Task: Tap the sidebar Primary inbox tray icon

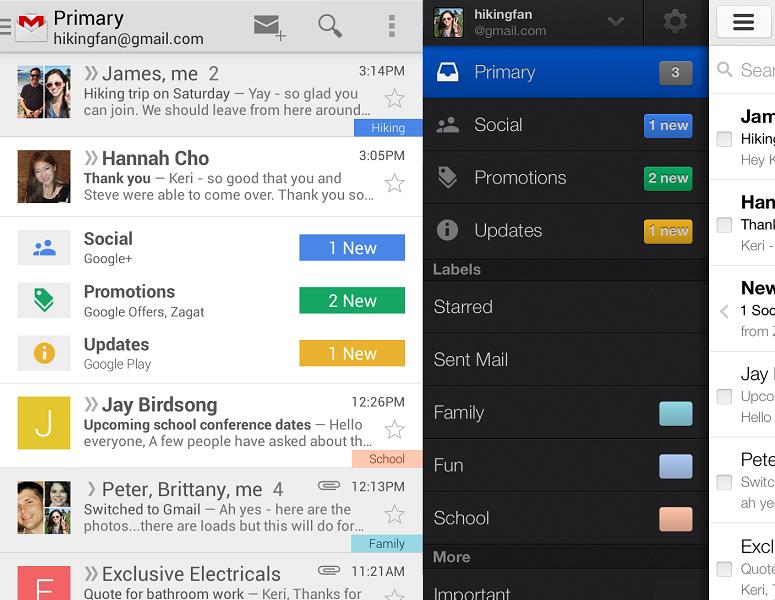Action: pyautogui.click(x=447, y=72)
